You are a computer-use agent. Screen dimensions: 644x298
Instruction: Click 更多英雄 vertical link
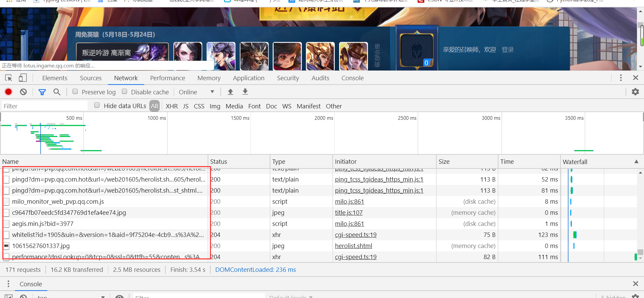377,56
